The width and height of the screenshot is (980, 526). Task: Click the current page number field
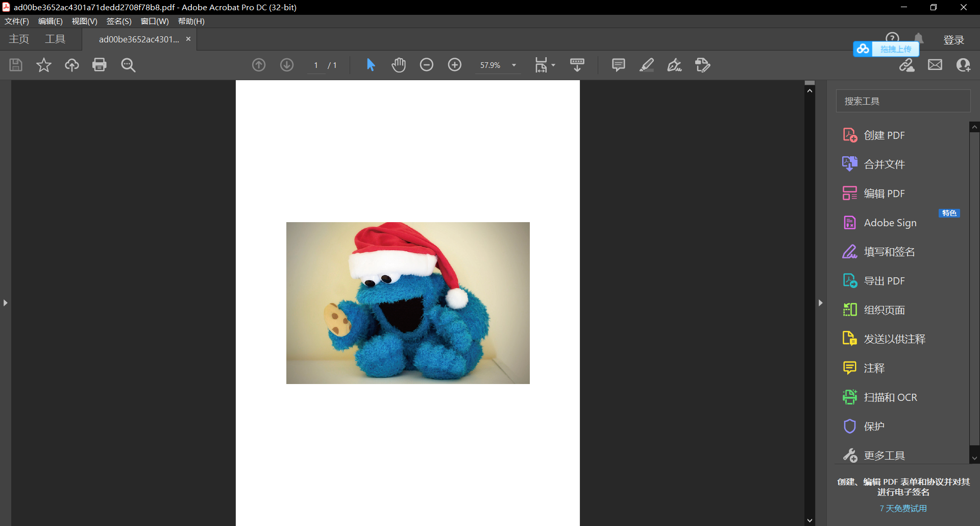click(x=316, y=65)
